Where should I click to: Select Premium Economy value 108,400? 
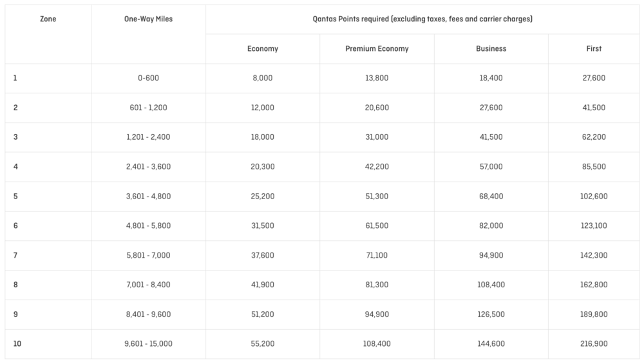(x=377, y=344)
